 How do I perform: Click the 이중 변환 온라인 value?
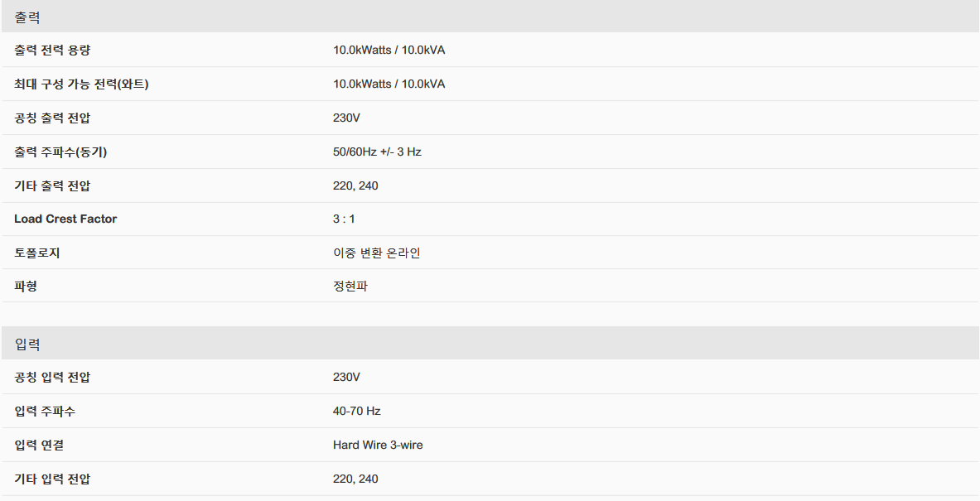pos(376,253)
